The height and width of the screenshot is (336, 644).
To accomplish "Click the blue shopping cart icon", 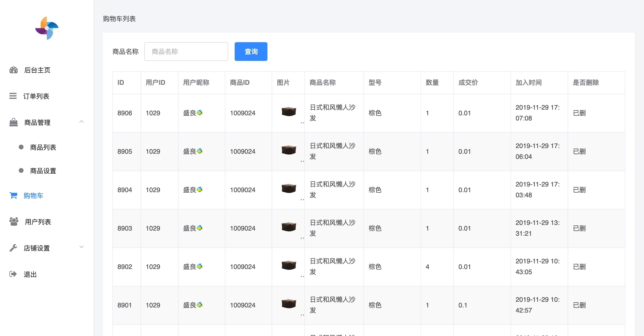I will tap(13, 195).
